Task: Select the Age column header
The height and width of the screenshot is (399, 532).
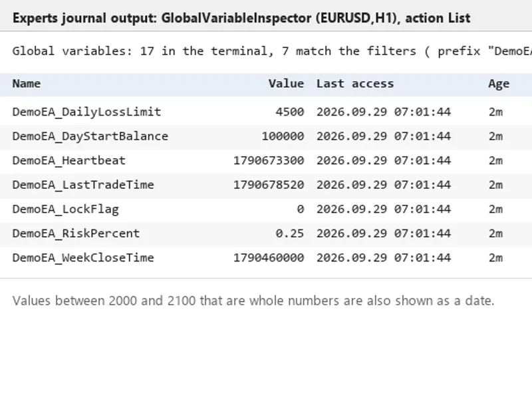Action: pos(499,84)
